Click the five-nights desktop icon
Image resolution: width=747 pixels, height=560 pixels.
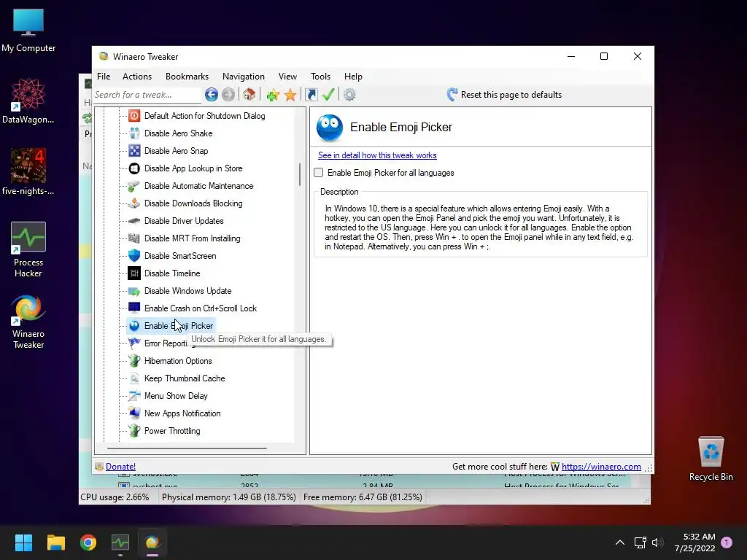[28, 171]
